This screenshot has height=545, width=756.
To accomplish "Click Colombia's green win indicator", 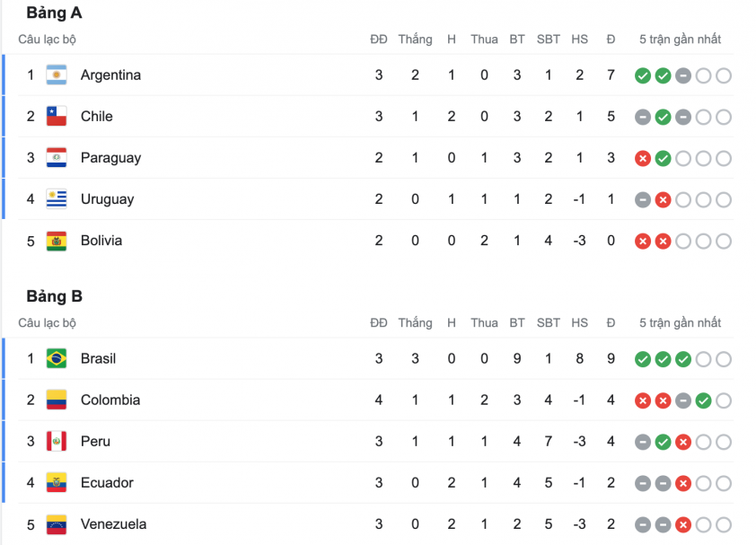I will (x=703, y=401).
